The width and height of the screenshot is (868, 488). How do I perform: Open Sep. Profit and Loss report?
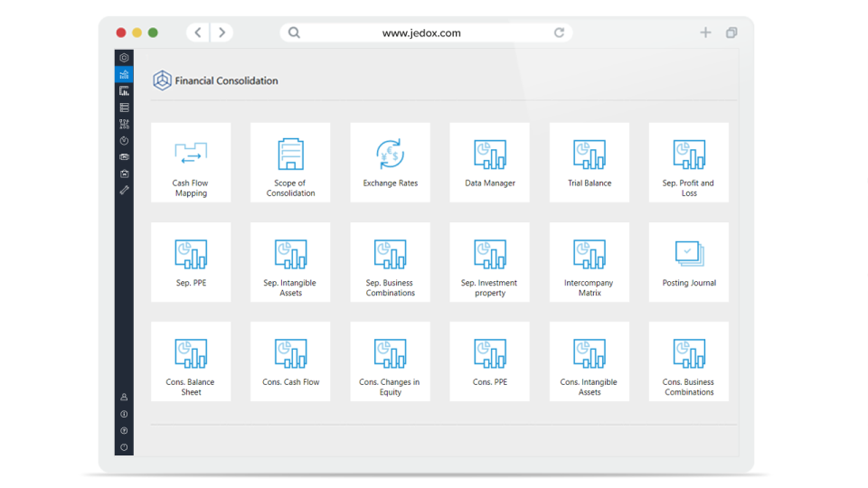click(689, 163)
